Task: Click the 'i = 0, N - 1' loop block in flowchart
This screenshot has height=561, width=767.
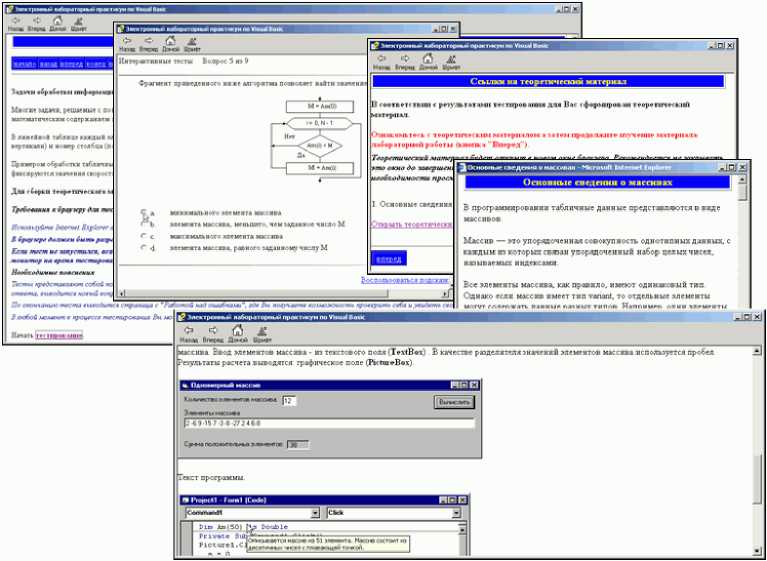Action: coord(319,123)
